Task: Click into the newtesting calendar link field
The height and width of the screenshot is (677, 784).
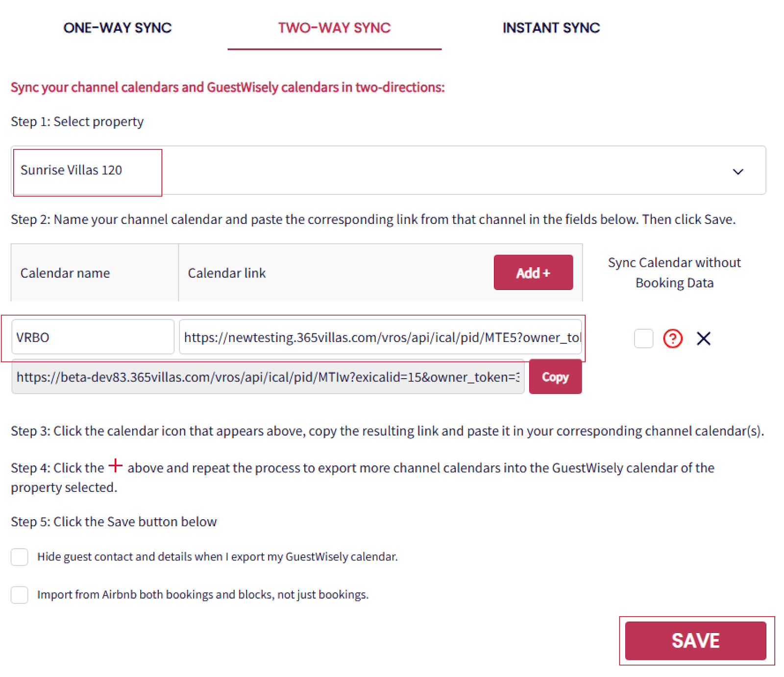Action: coord(380,337)
